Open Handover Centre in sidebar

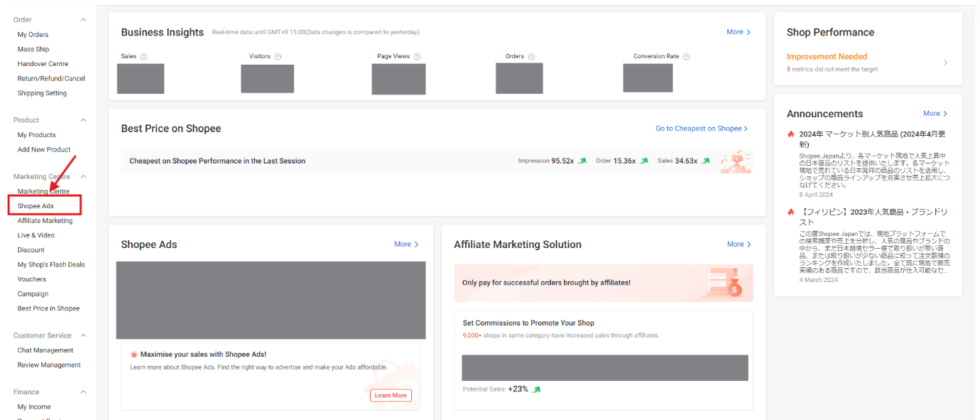click(43, 64)
